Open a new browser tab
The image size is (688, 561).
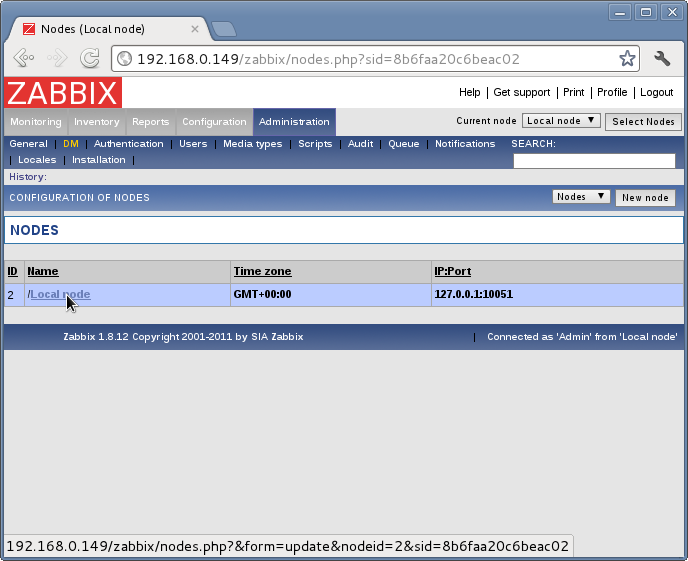(x=224, y=29)
